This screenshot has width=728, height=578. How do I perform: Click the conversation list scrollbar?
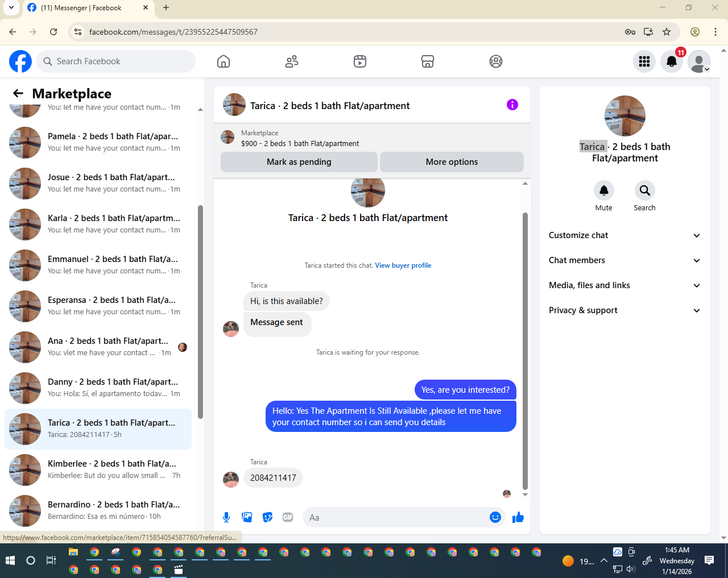[x=200, y=313]
